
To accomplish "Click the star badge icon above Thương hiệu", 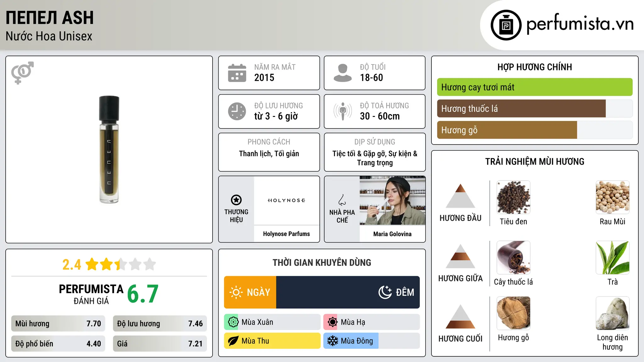I will (x=236, y=200).
